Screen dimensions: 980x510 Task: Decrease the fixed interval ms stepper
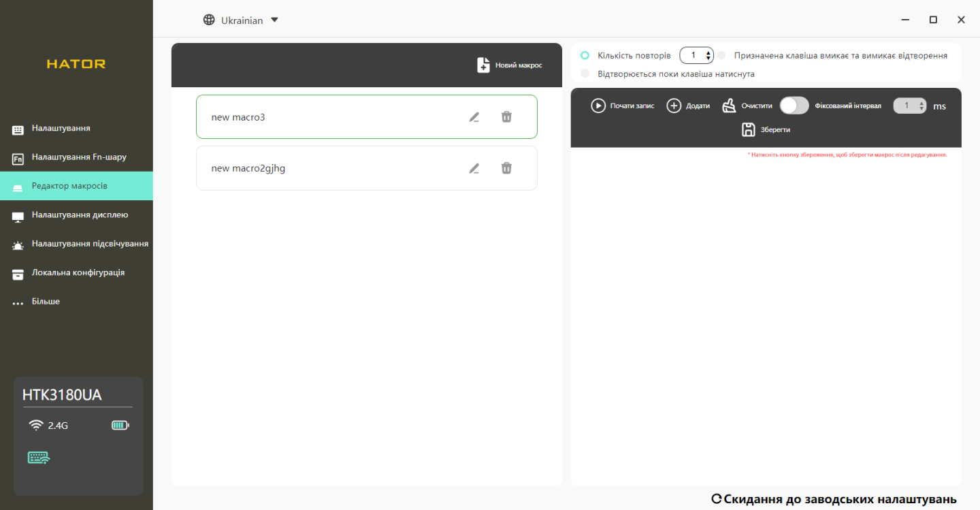coord(921,109)
